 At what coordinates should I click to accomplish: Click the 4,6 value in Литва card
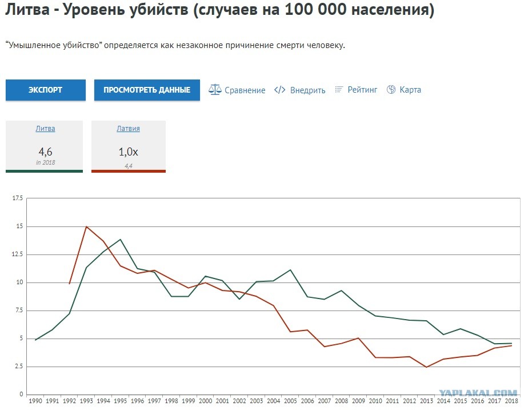point(46,152)
